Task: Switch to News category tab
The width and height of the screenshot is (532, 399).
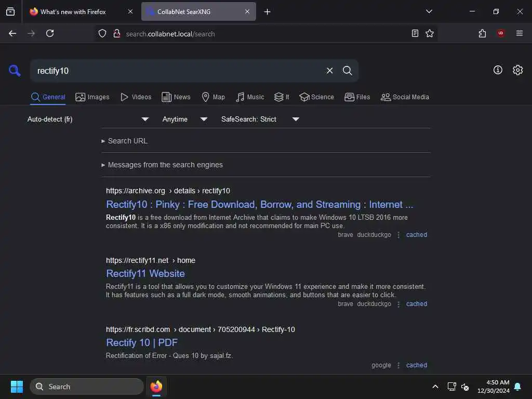Action: pyautogui.click(x=176, y=97)
